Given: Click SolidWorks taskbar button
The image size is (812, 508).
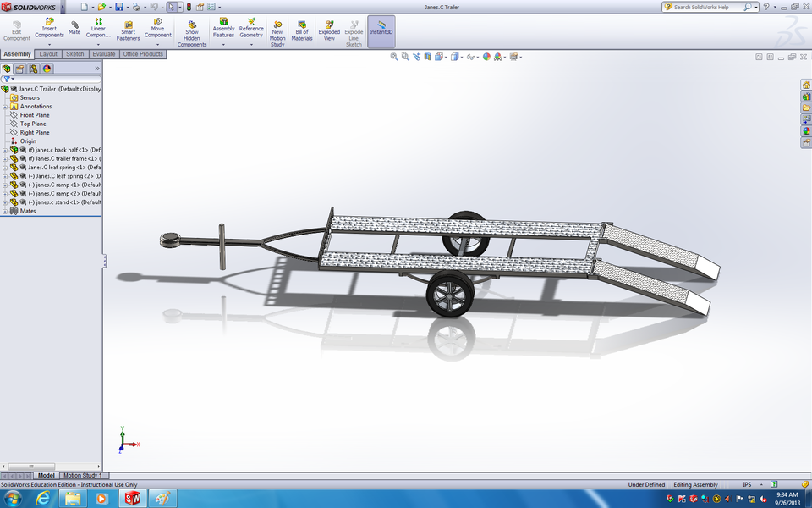Looking at the screenshot, I should click(133, 499).
